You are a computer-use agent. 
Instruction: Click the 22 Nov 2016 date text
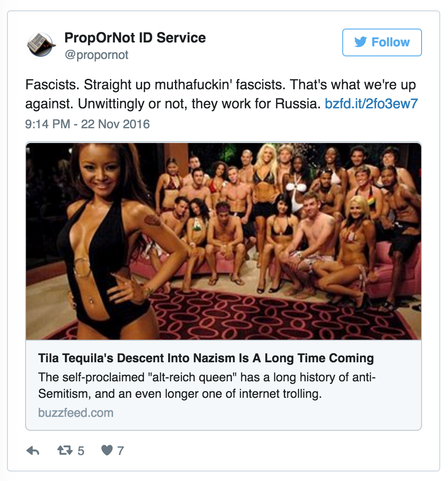pos(115,124)
